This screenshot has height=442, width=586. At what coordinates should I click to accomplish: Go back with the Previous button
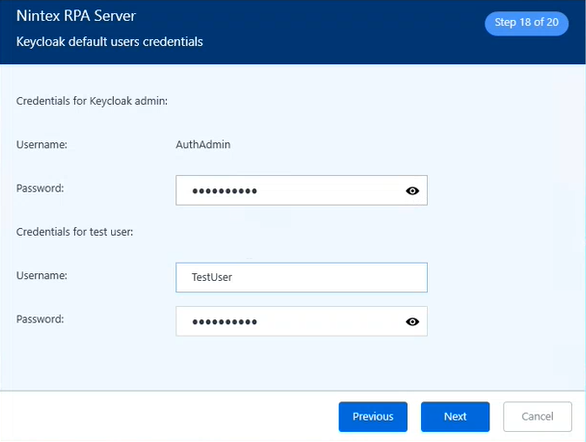[x=373, y=417]
